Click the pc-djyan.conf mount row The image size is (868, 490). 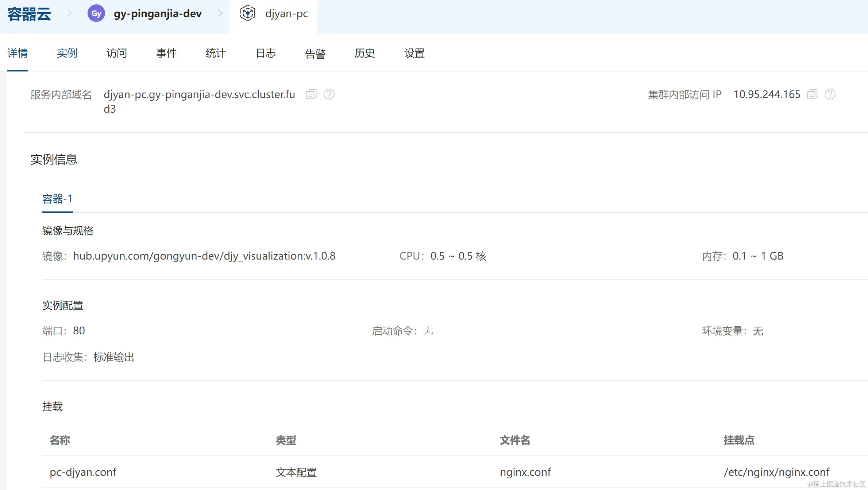coord(83,472)
